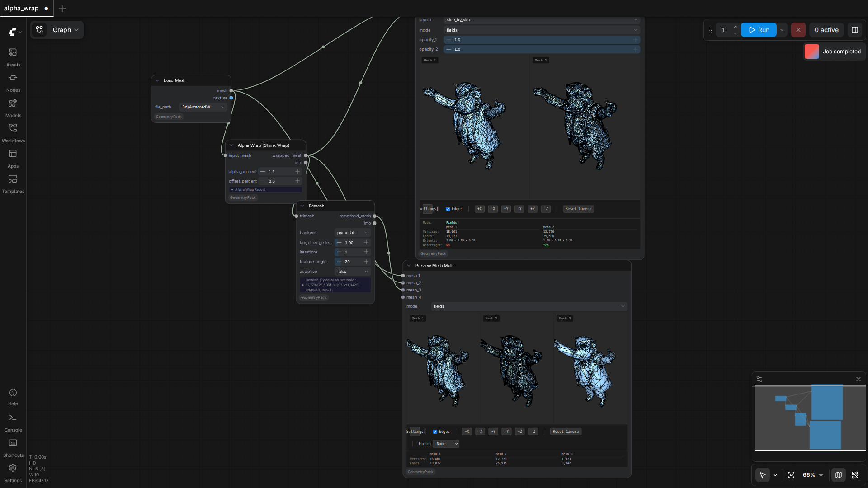Reset Camera in upper mesh preview
Viewport: 868px width, 488px height.
click(578, 209)
